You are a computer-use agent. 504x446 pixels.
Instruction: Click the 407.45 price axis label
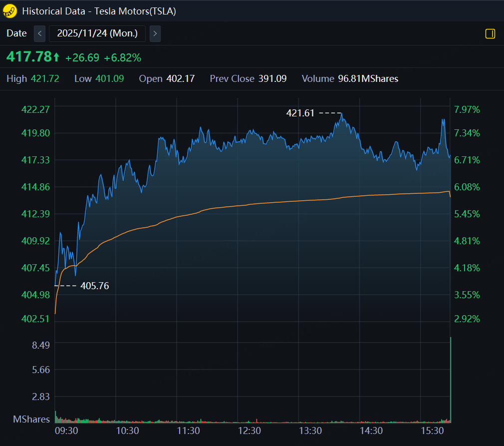(x=35, y=268)
